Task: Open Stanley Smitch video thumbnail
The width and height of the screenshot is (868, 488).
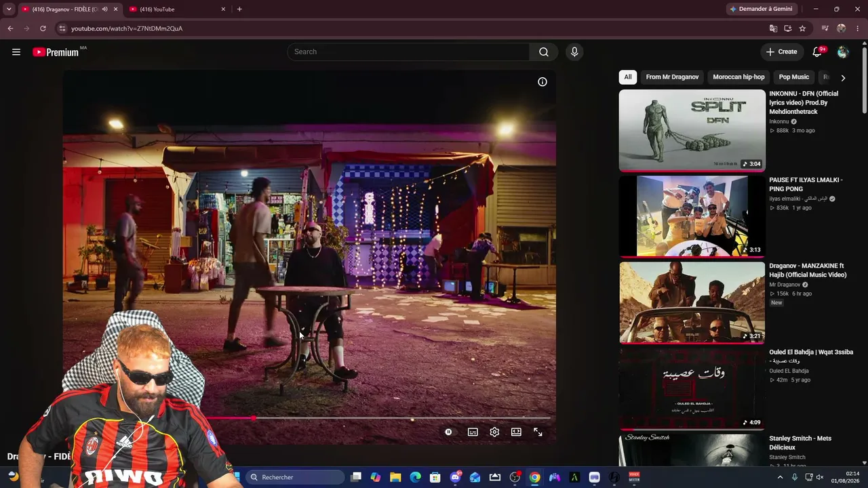Action: point(692,450)
